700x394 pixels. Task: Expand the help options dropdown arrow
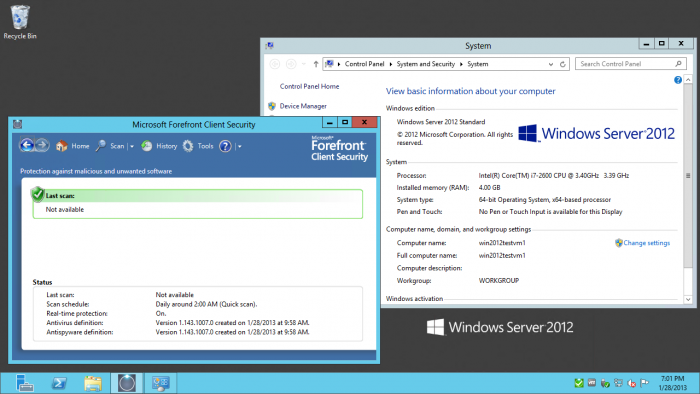(x=239, y=146)
